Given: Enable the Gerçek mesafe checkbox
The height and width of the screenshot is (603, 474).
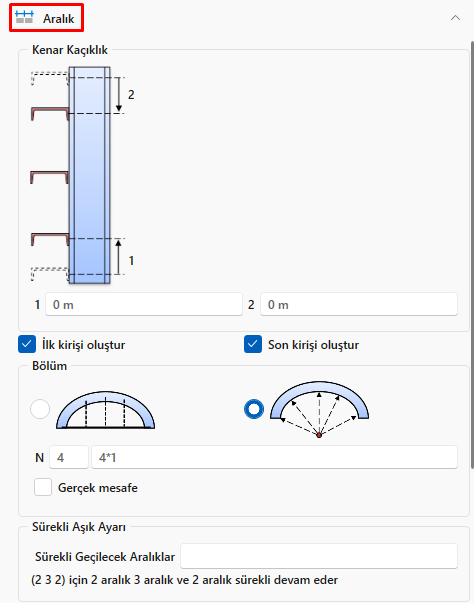Looking at the screenshot, I should pos(43,487).
